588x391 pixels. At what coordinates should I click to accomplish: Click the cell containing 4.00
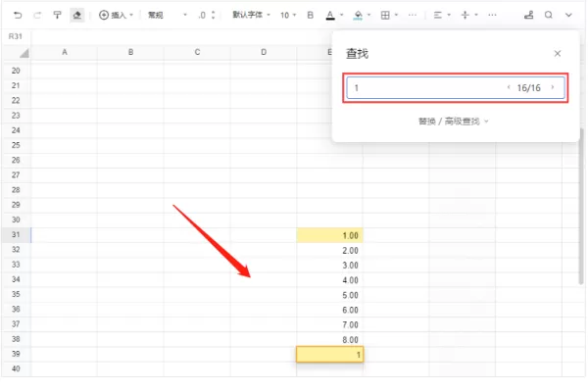[x=329, y=280]
